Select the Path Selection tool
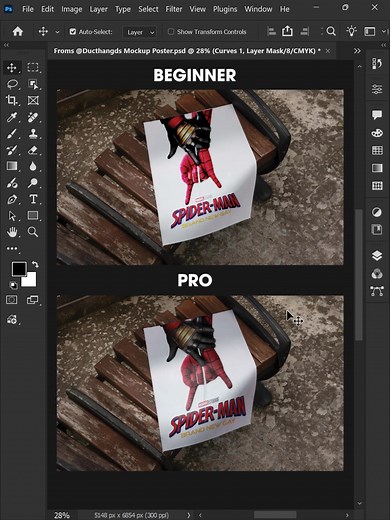 (x=12, y=216)
